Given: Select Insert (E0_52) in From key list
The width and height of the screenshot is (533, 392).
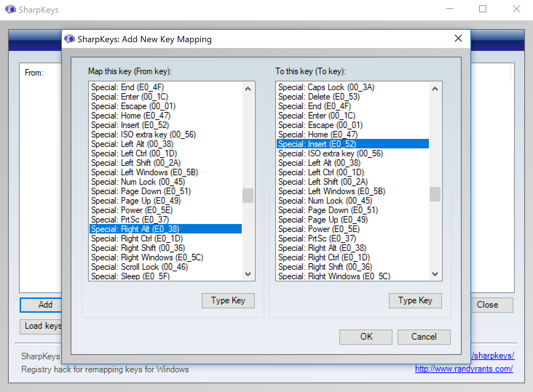Looking at the screenshot, I should pyautogui.click(x=166, y=125).
